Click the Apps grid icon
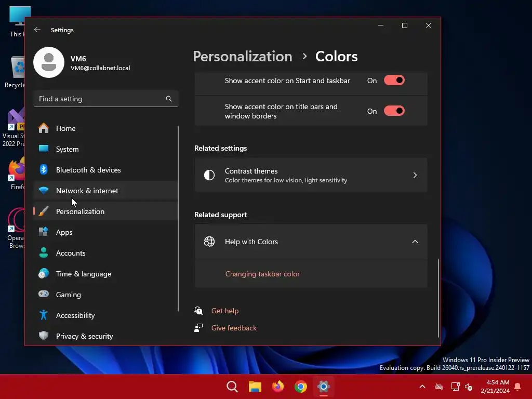Viewport: 532px width, 399px height. (44, 232)
